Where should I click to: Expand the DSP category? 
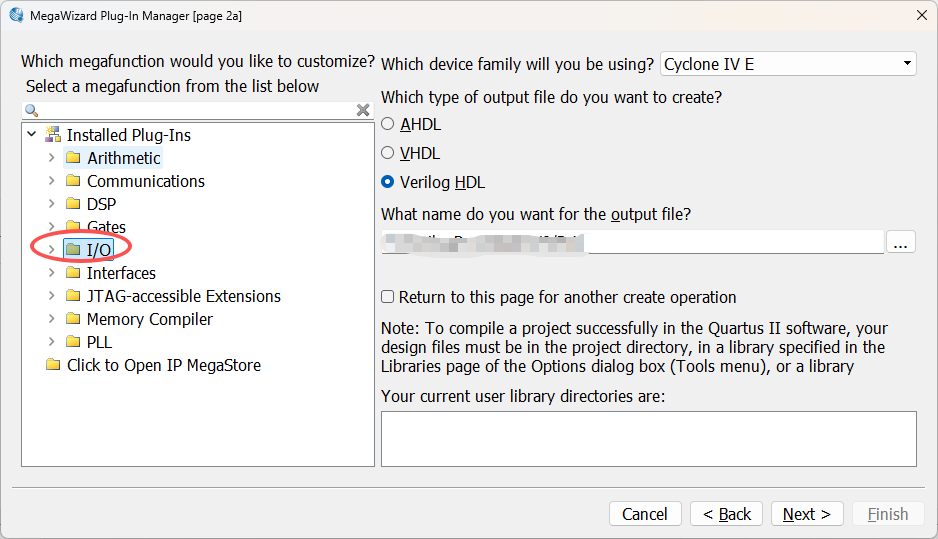[x=51, y=203]
